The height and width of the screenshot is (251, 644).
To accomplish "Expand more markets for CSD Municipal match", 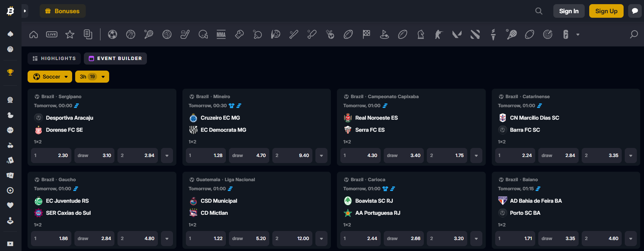I will [x=321, y=239].
